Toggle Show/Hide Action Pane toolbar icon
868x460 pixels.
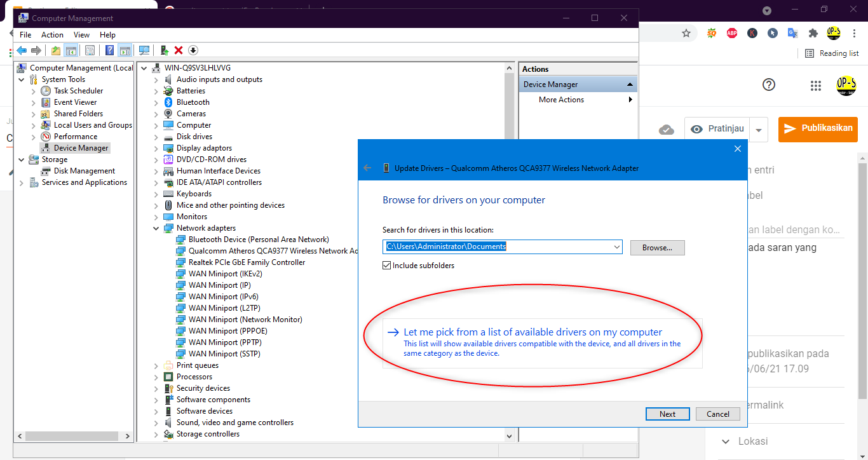coord(125,50)
